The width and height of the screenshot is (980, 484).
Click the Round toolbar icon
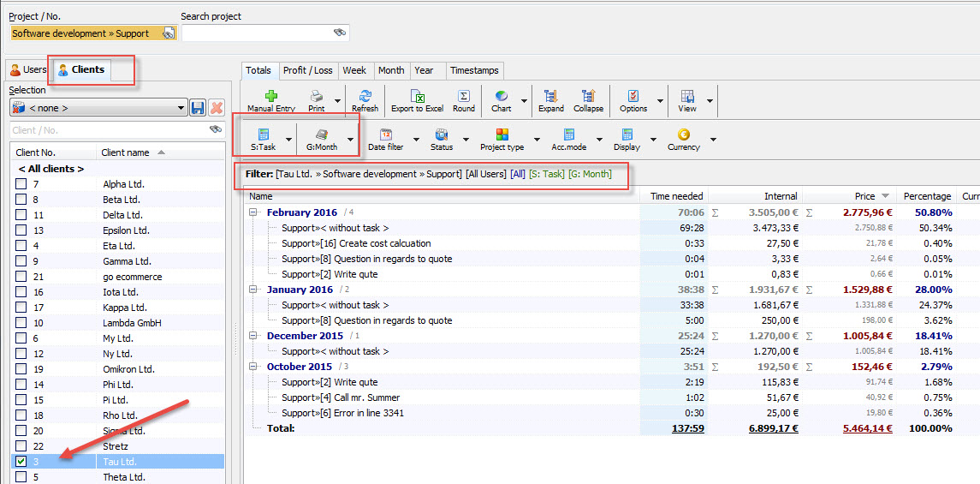[x=464, y=96]
